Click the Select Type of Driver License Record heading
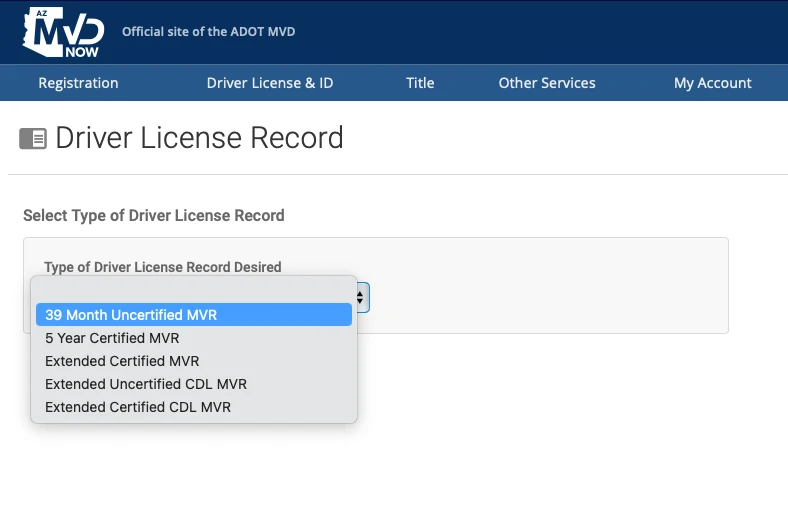Screen dimensions: 788x530 click(154, 215)
